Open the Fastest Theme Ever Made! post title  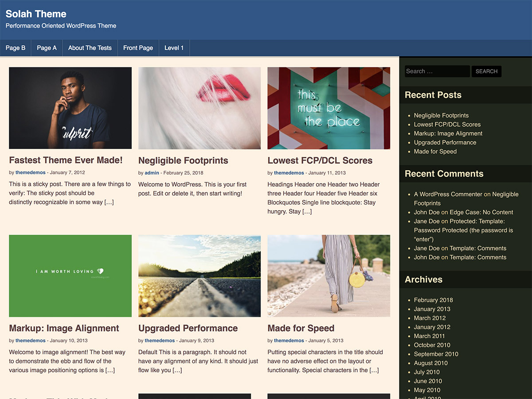tap(66, 160)
